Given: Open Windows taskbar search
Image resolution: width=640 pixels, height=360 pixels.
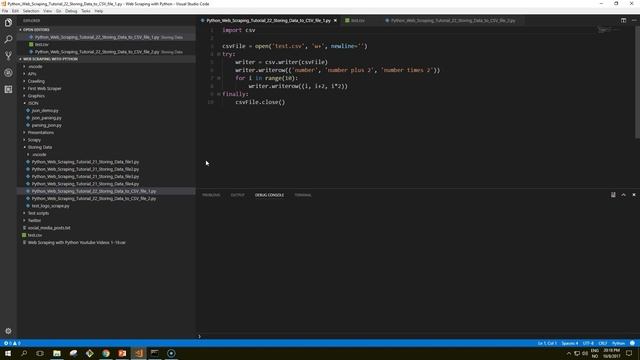Looking at the screenshot, I should [x=24, y=353].
